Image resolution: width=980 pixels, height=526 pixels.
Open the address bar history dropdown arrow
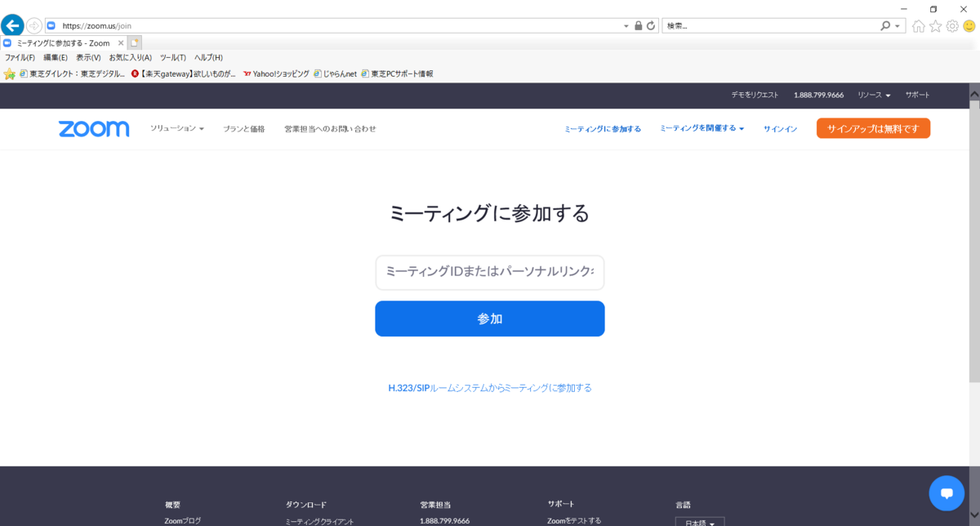[626, 25]
